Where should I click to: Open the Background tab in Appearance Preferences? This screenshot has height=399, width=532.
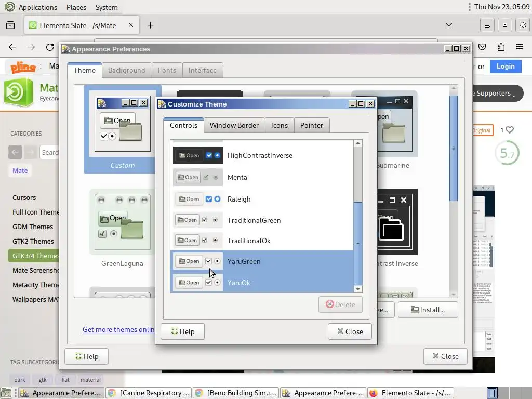[x=127, y=70]
